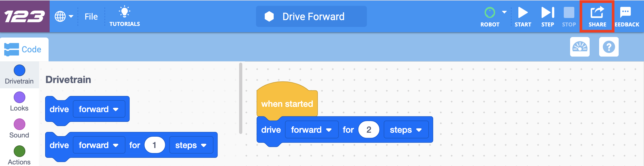This screenshot has height=166, width=644.
Task: Open the Tutorials panel
Action: coord(125,16)
